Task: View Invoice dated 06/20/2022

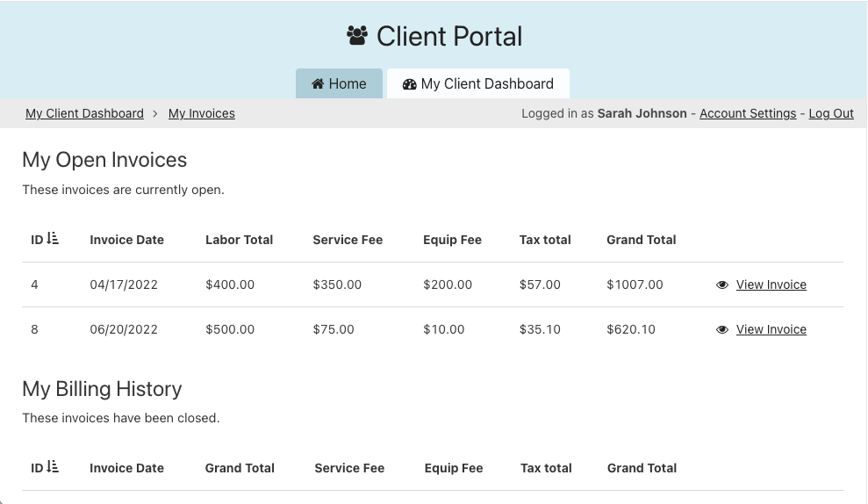Action: click(x=771, y=329)
